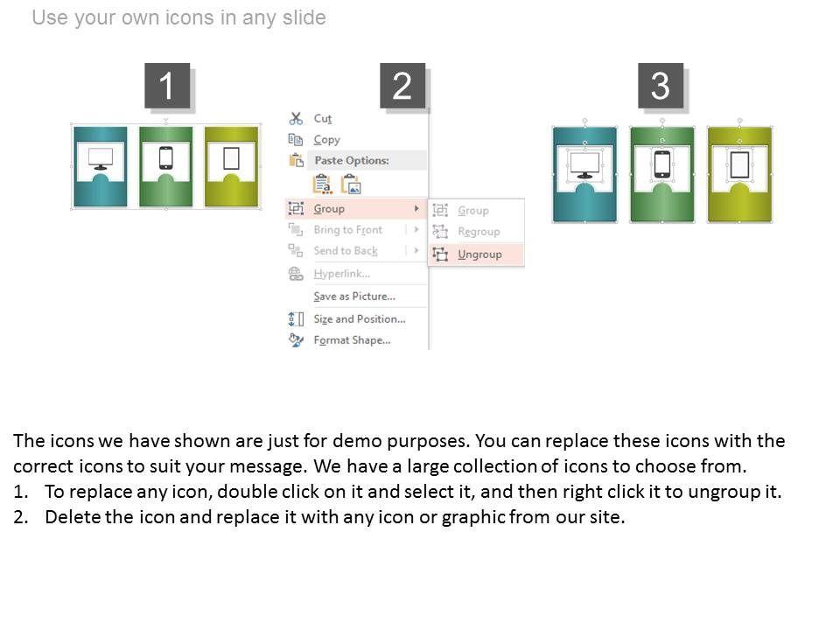This screenshot has width=840, height=630.
Task: Click the Size and Position icon
Action: click(296, 319)
